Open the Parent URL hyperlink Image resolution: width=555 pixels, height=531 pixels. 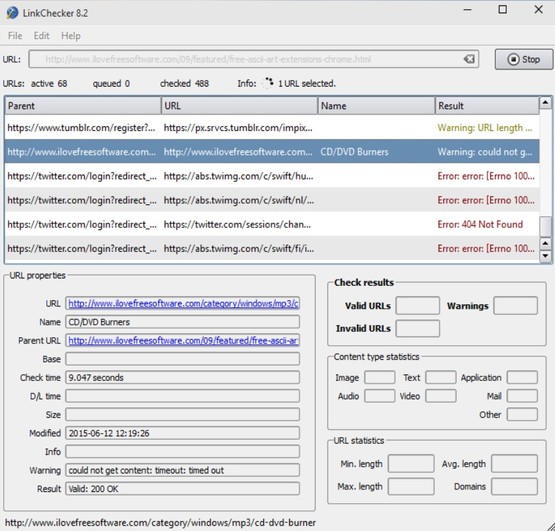click(x=183, y=341)
